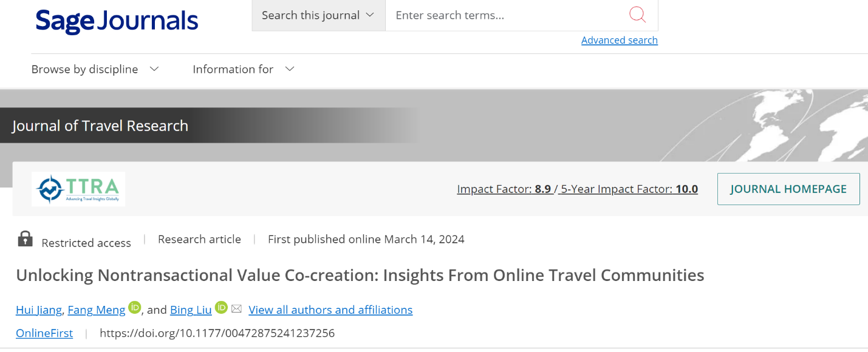Open author Hui Jiang's link
The width and height of the screenshot is (868, 352).
point(39,310)
